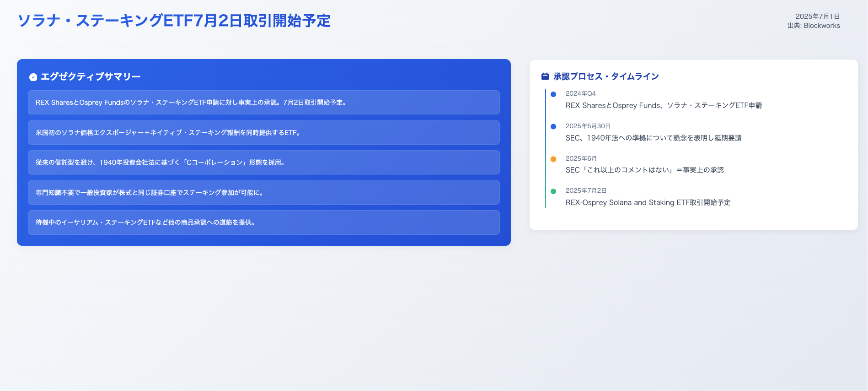Viewport: 868px width, 391px height.
Task: Click the timeline date label 2024年Q4
Action: [581, 93]
